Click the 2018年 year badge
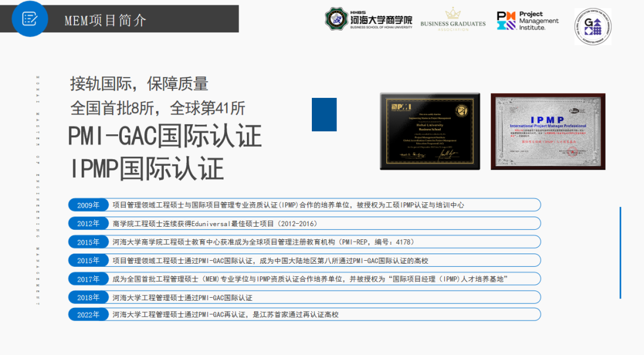The height and width of the screenshot is (355, 644). coord(88,298)
